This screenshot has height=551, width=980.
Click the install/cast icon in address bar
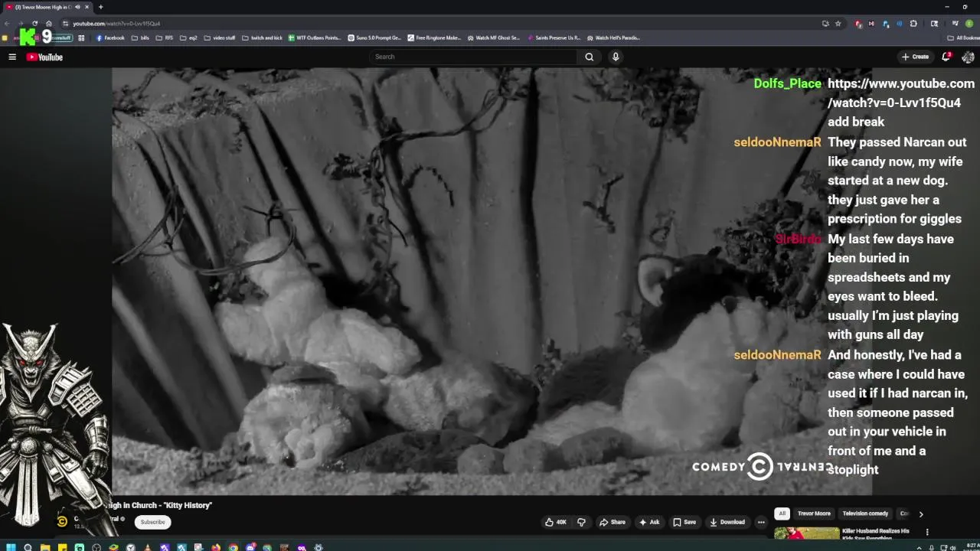(x=825, y=24)
